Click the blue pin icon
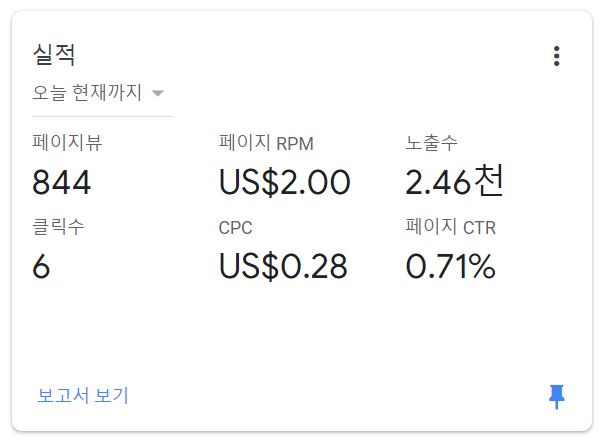607x443 pixels. tap(557, 397)
